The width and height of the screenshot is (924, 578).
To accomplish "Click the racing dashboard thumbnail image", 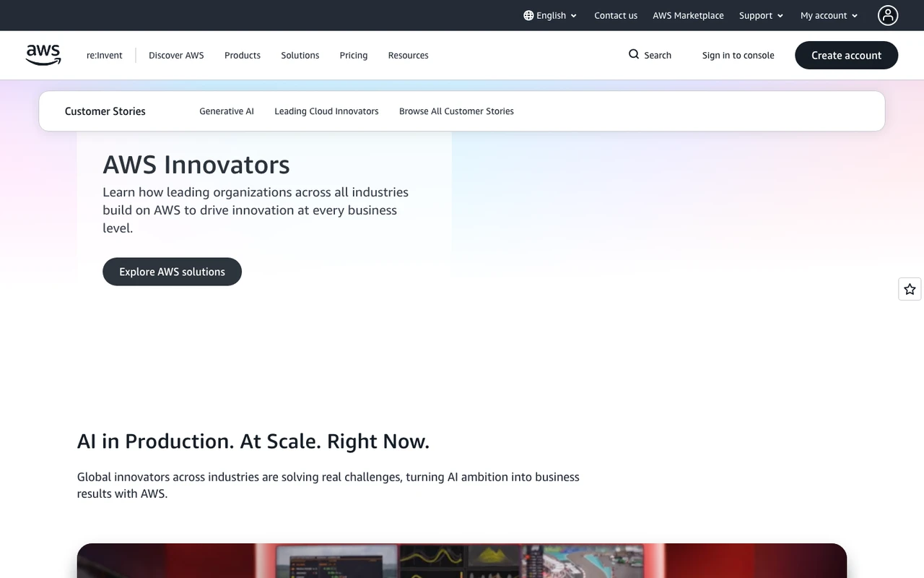I will point(462,561).
